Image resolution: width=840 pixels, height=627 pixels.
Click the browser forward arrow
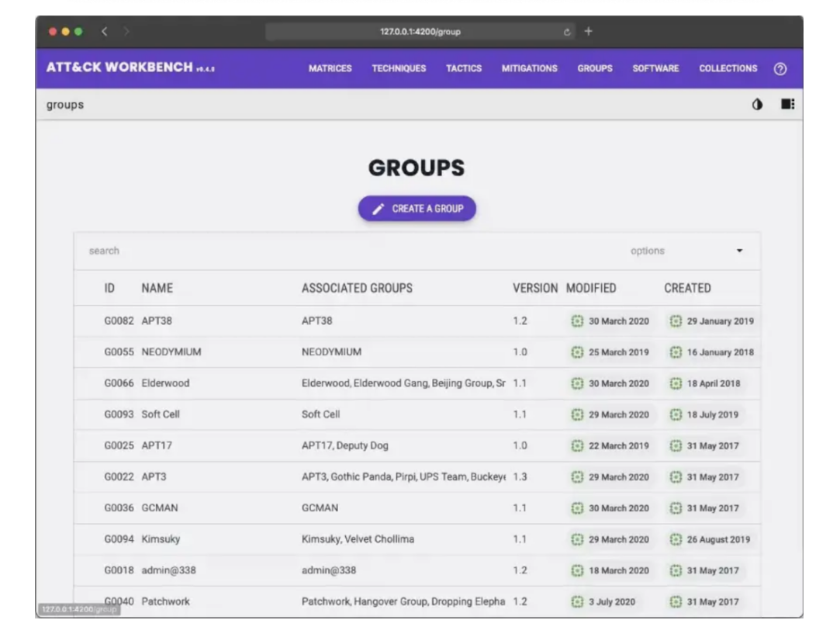126,32
